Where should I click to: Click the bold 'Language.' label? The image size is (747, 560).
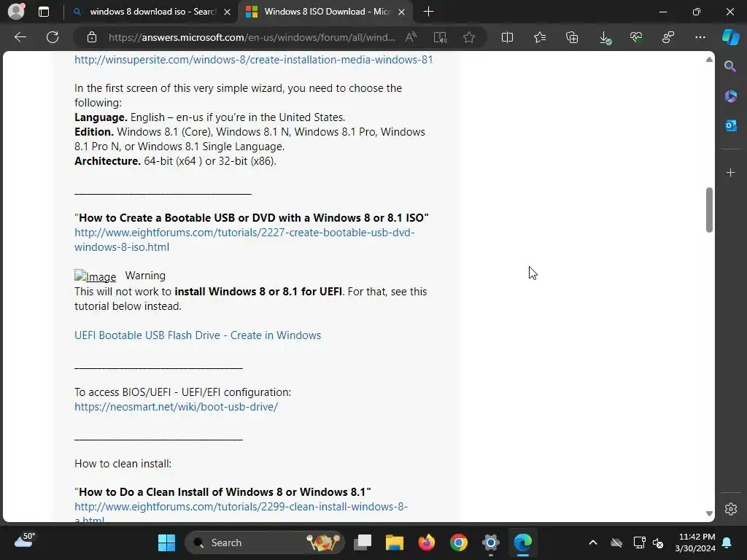101,117
